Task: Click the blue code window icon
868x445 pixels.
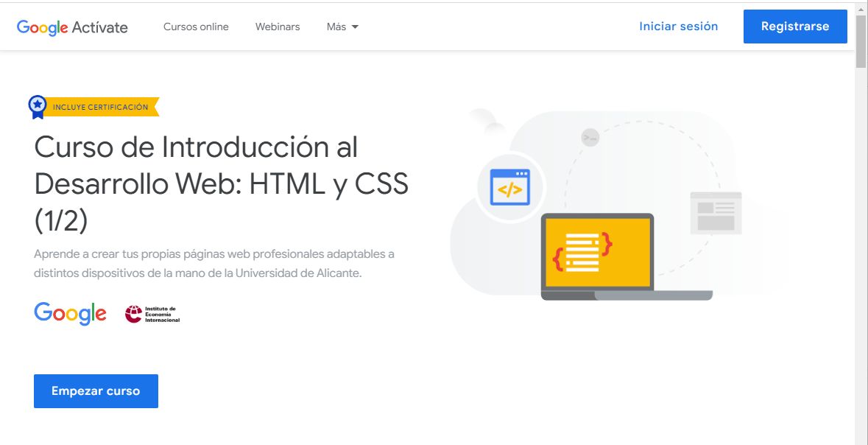Action: coord(510,187)
